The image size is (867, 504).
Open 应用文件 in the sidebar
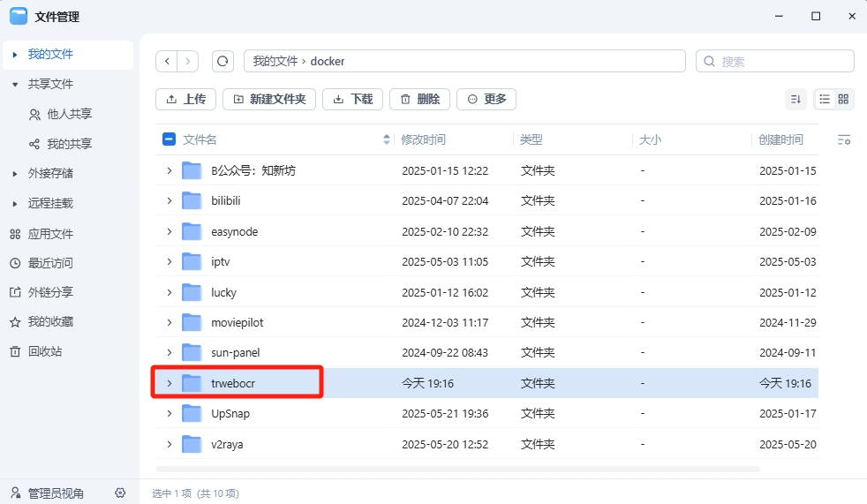41,234
